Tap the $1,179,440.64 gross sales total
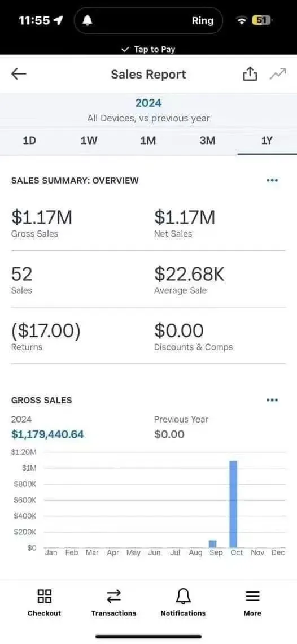Image resolution: width=297 pixels, height=644 pixels. coord(47,434)
